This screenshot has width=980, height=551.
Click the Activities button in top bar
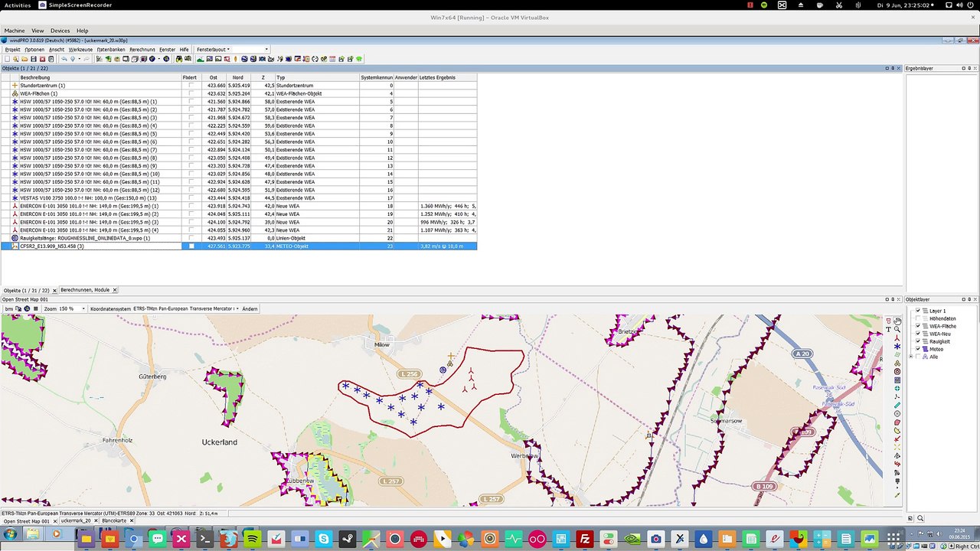18,5
